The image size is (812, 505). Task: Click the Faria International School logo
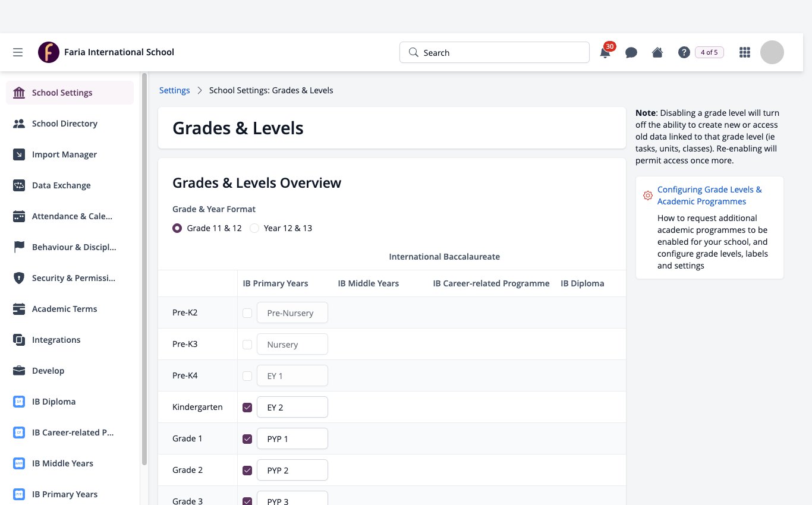49,52
